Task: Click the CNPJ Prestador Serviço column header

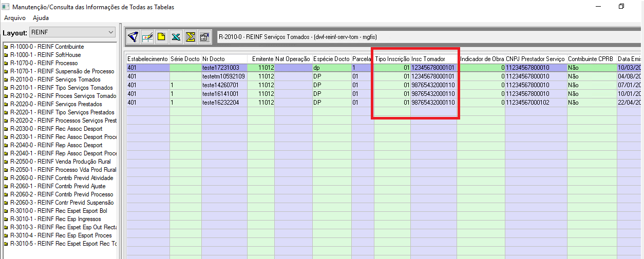Action: tap(536, 59)
